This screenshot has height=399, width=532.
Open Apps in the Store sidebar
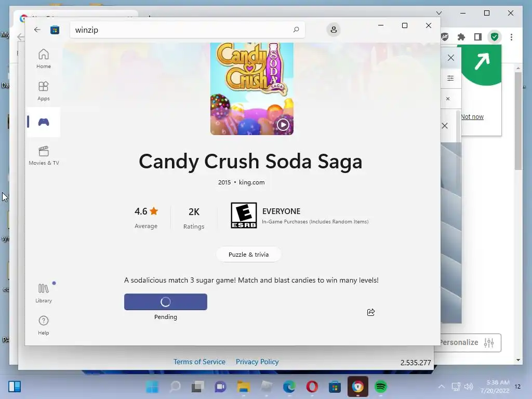pos(44,91)
